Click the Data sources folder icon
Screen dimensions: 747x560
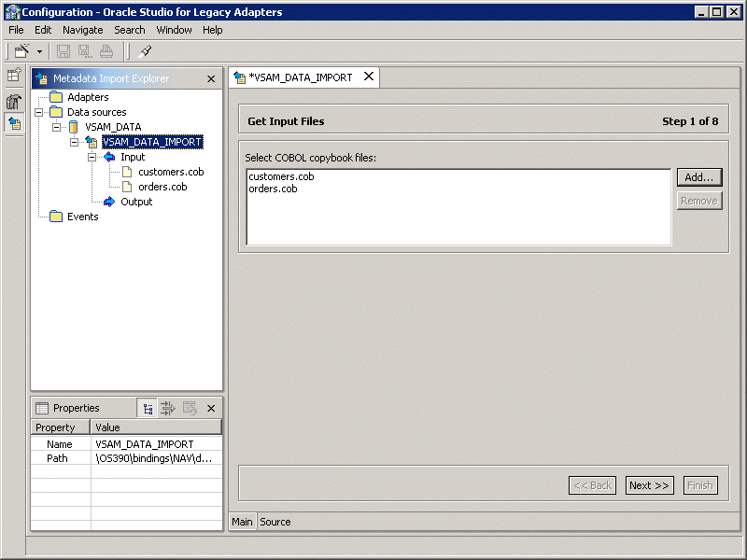(56, 112)
